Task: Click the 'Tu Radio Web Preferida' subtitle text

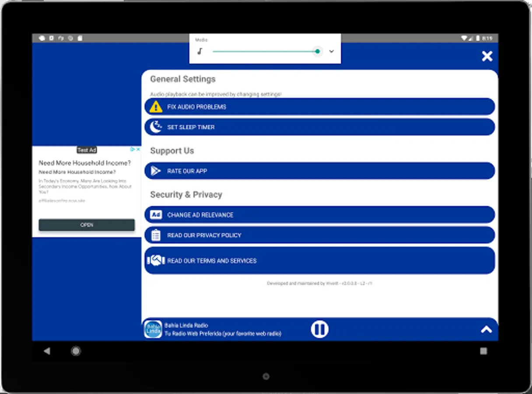Action: pyautogui.click(x=223, y=334)
